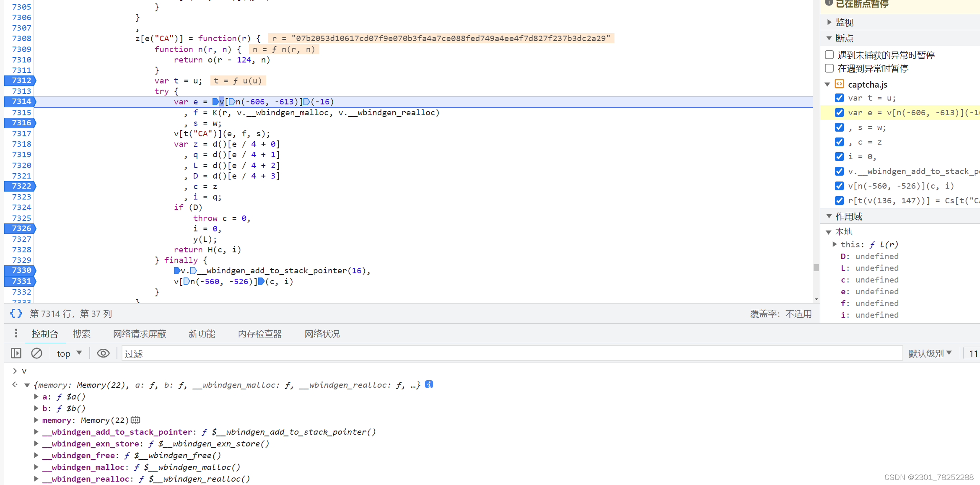Check pause on caught exceptions box
Image resolution: width=980 pixels, height=485 pixels.
point(829,68)
